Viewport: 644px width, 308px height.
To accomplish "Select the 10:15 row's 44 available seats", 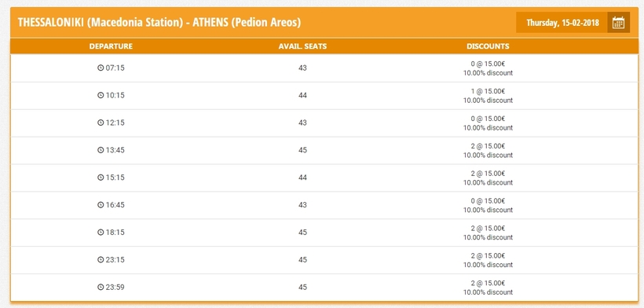I will coord(302,95).
